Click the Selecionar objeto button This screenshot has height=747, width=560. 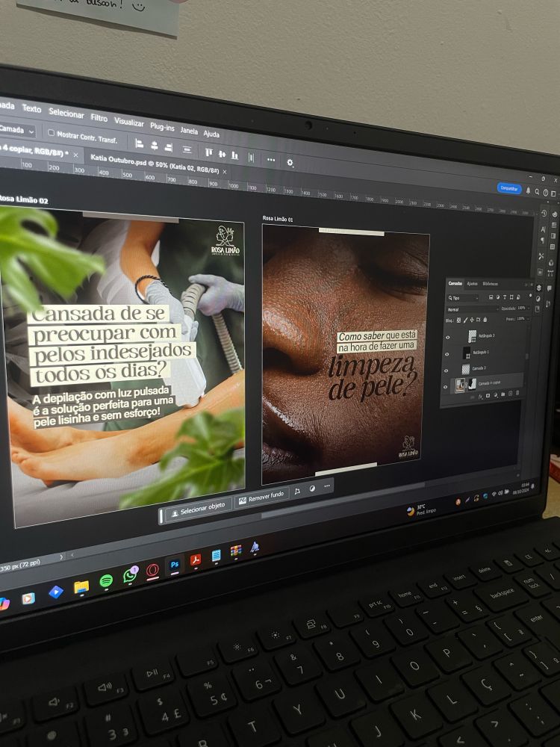pyautogui.click(x=199, y=510)
